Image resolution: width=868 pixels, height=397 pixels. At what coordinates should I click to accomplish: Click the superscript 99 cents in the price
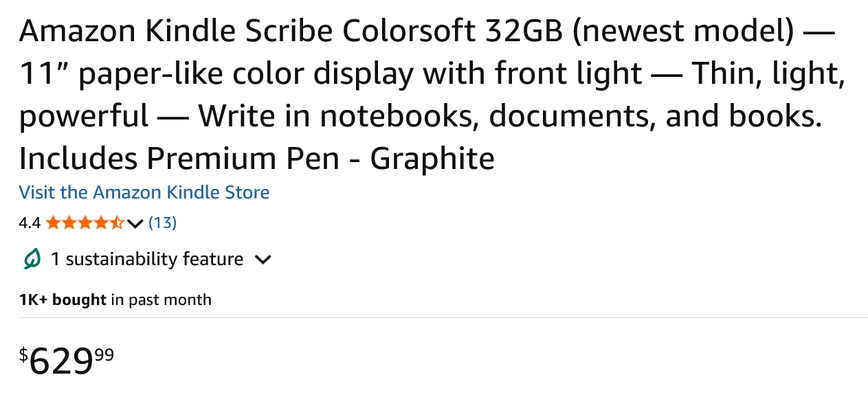104,354
